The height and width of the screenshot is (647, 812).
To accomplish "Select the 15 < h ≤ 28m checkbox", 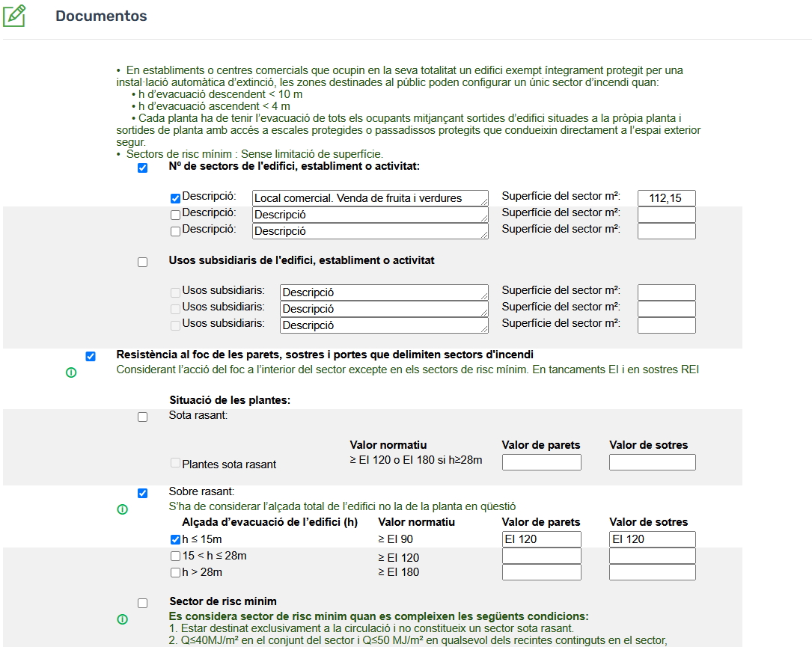I will tap(176, 556).
